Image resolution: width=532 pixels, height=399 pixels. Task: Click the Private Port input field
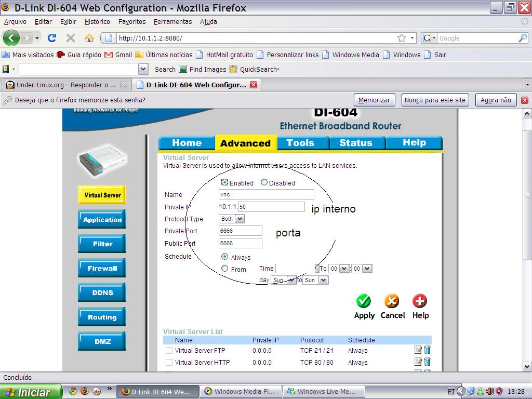(241, 231)
